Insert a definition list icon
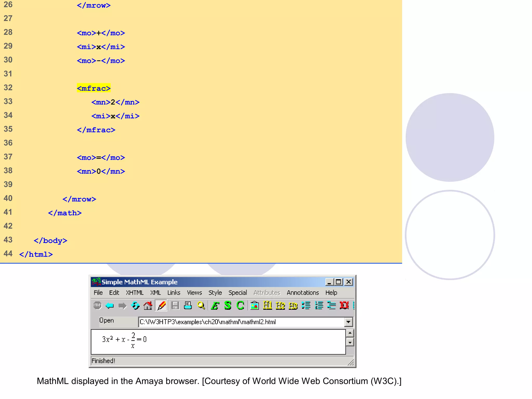Screen dimensions: 532x399 coord(332,305)
